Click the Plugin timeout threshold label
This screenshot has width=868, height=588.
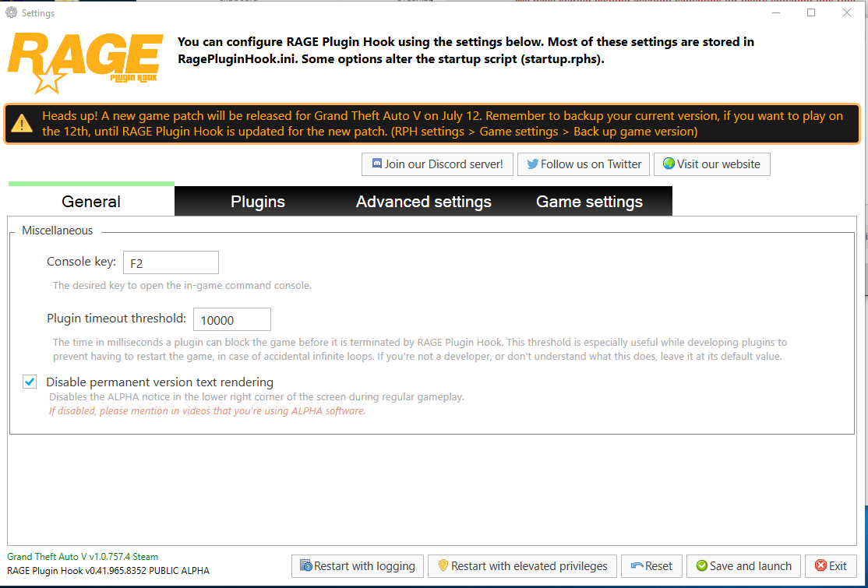tap(116, 318)
